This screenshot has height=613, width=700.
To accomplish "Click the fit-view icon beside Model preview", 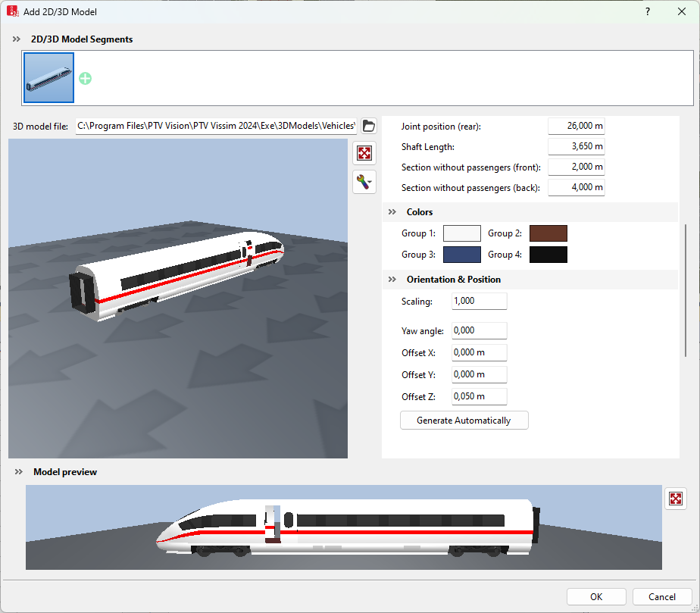I will [676, 499].
